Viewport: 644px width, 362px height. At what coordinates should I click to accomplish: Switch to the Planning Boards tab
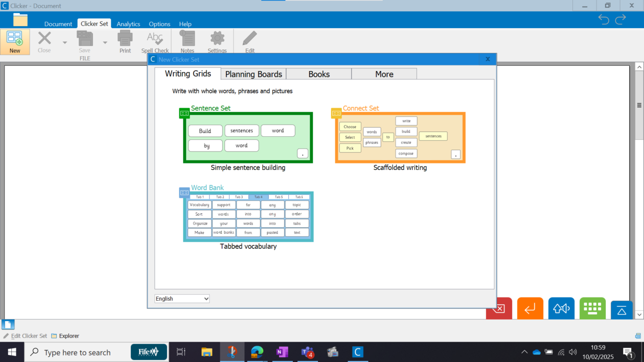point(254,74)
